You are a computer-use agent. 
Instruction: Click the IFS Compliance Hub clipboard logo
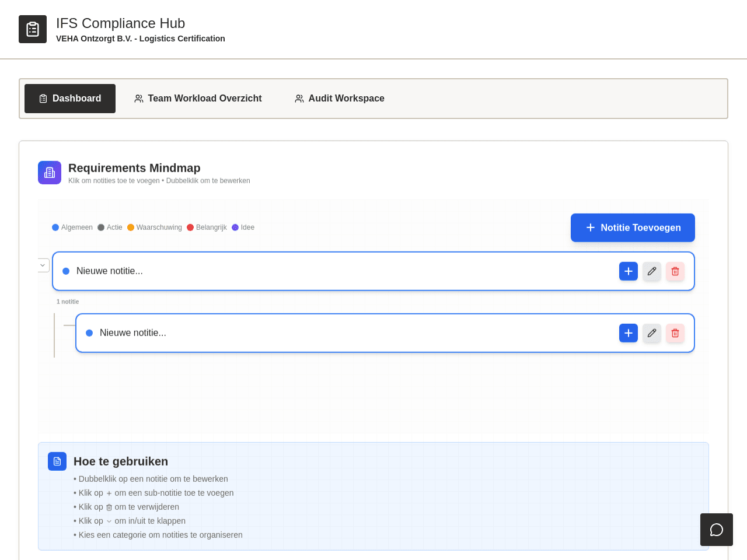(33, 29)
